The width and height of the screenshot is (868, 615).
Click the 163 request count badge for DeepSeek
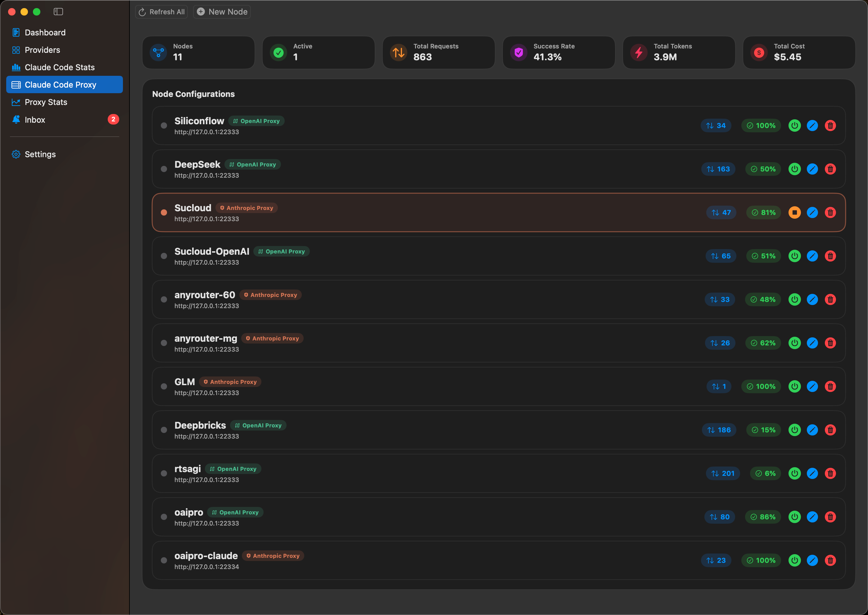(718, 169)
